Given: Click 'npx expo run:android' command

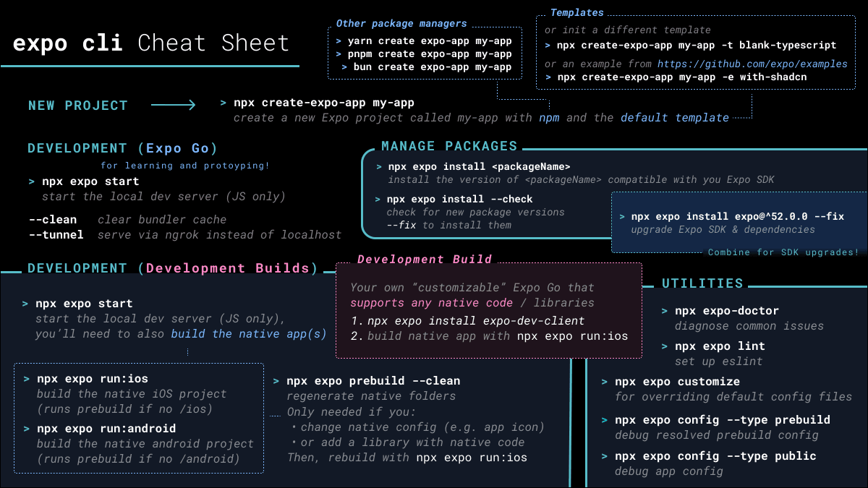Looking at the screenshot, I should coord(106,428).
